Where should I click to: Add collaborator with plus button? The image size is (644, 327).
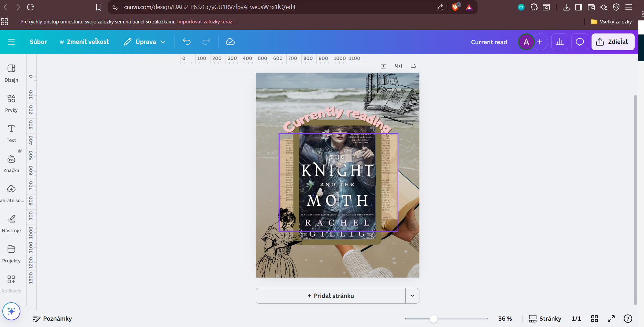[x=540, y=42]
